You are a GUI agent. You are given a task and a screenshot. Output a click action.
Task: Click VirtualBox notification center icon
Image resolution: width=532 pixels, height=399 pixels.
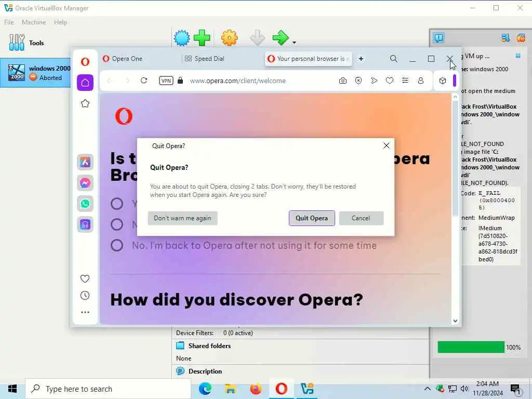[x=438, y=37]
